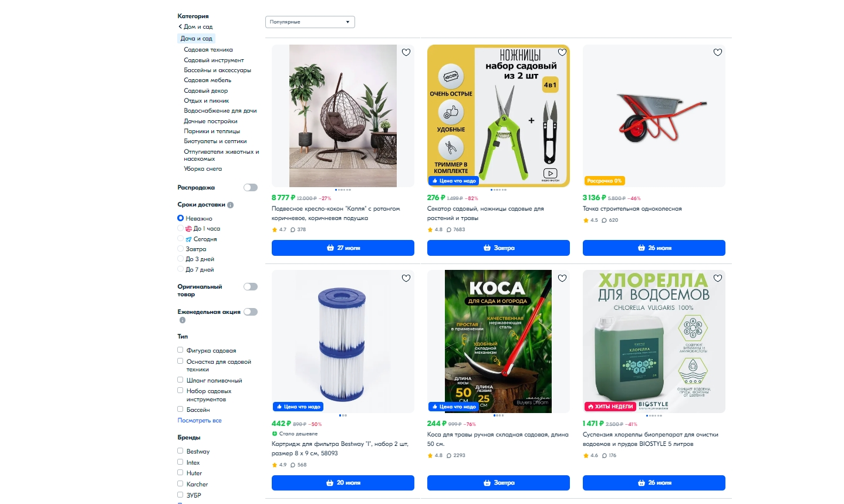Add wheelbarrow to cart with 26 июля button
844x504 pixels.
coord(654,248)
